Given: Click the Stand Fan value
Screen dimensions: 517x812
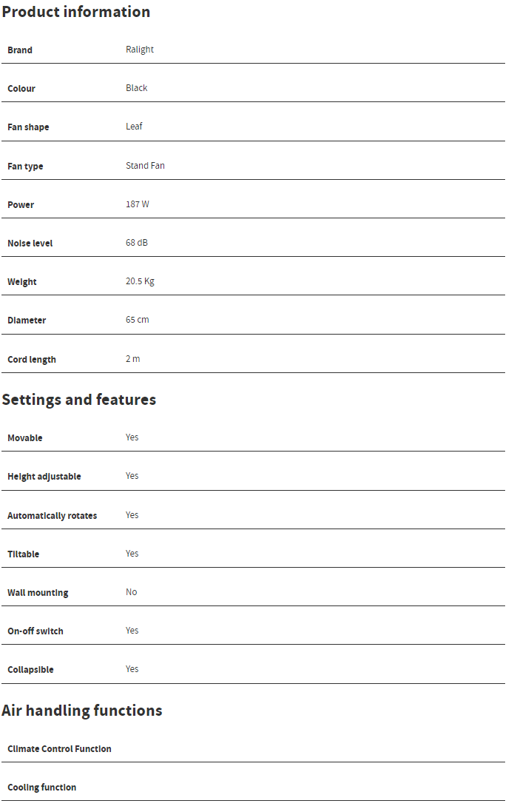Looking at the screenshot, I should pos(145,166).
